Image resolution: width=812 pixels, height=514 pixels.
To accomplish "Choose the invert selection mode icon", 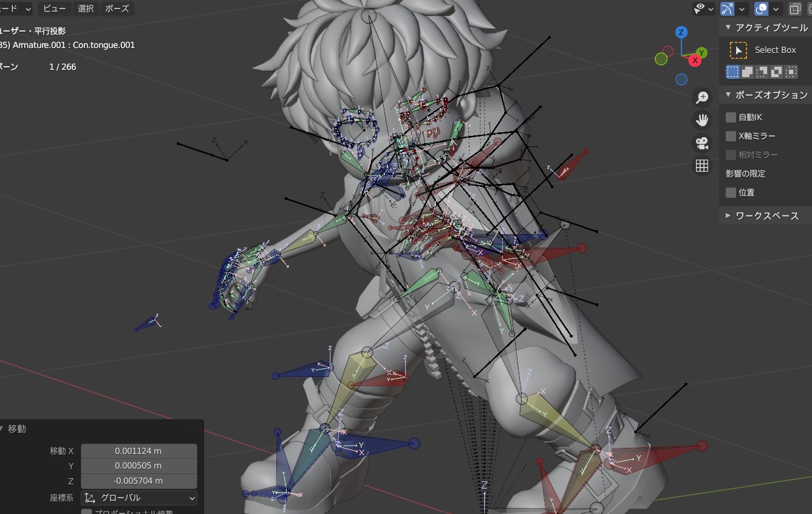I will coord(776,72).
